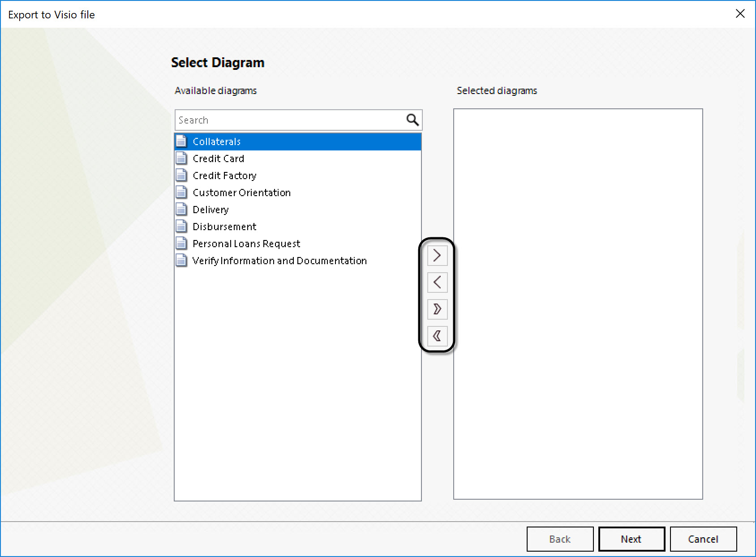Select the Disbursement diagram name
The image size is (756, 557).
point(224,227)
